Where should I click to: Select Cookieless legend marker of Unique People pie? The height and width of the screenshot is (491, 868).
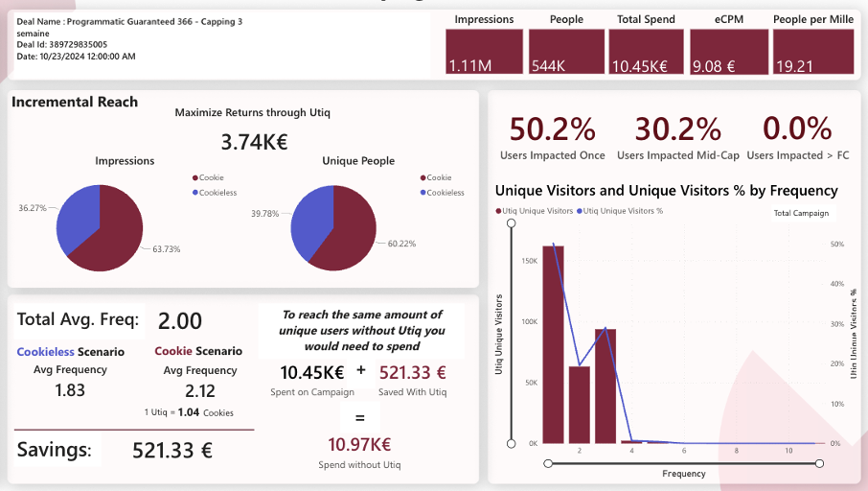423,193
